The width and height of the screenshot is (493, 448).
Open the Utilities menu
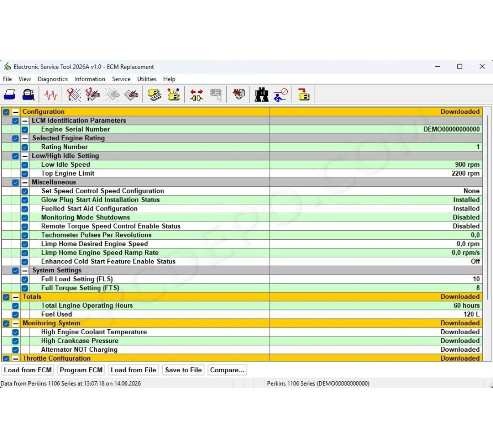(147, 79)
